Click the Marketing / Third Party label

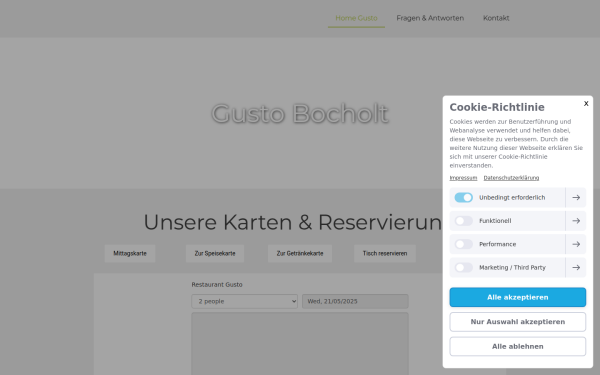point(512,267)
